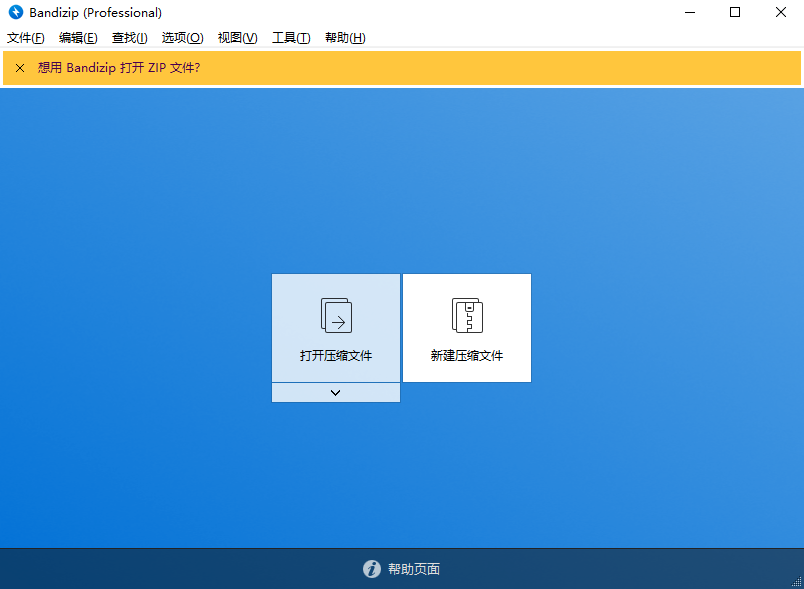This screenshot has width=804, height=589.
Task: Click the 想用 Bandizip 打开 ZIP 文件 message
Action: click(119, 68)
